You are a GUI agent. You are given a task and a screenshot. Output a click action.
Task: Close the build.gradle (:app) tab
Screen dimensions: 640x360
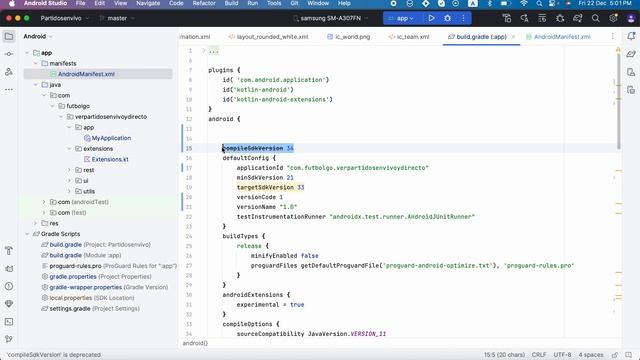(x=513, y=37)
